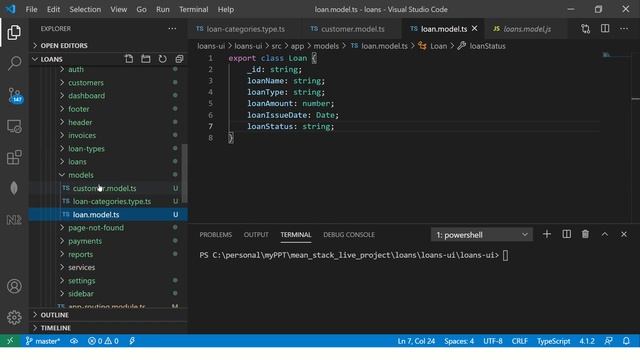640x360 pixels.
Task: Change indentation via Spaces: 4
Action: 459,341
